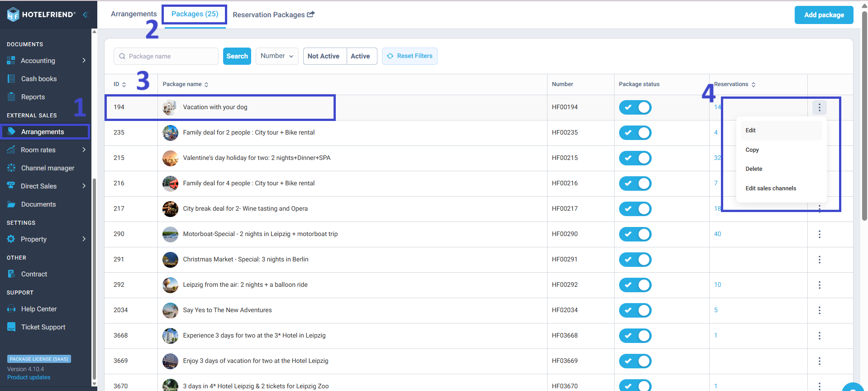
Task: Select Arrangements tag icon in the sidebar
Action: pos(11,131)
